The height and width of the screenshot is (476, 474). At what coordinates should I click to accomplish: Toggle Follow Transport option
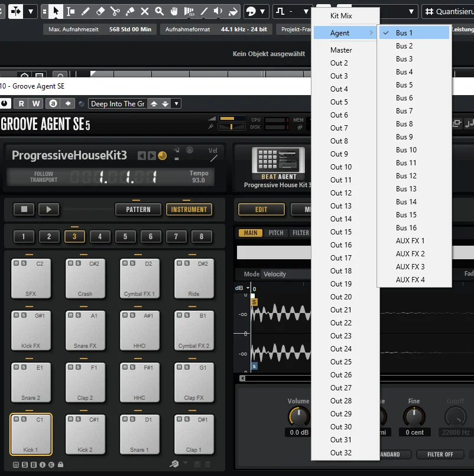[x=44, y=177]
